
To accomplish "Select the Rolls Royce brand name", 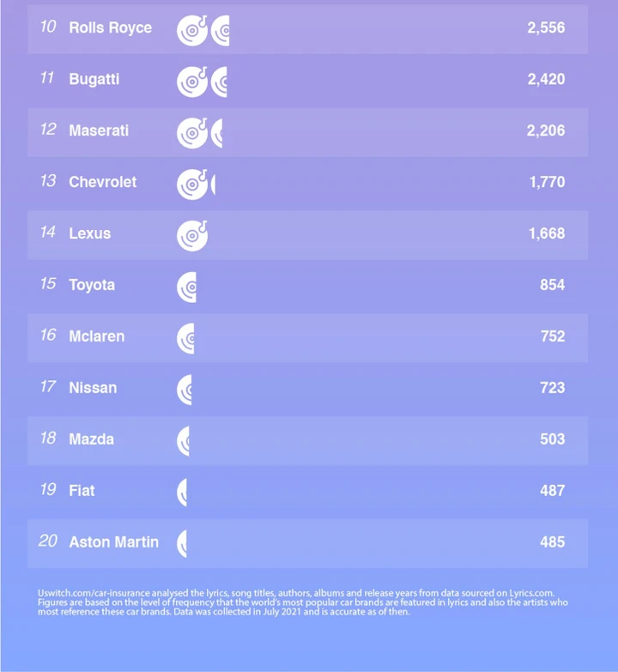I will (111, 27).
